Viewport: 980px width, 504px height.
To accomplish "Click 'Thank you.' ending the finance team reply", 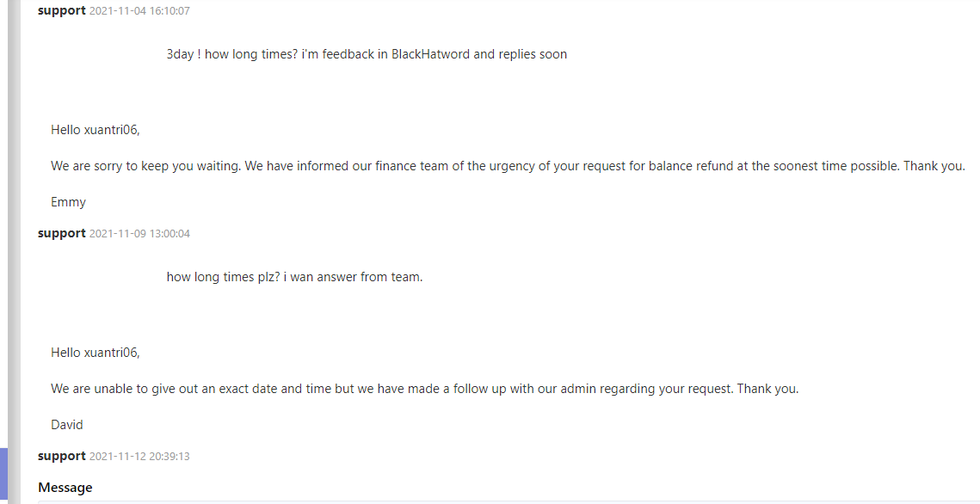I will pyautogui.click(x=934, y=166).
